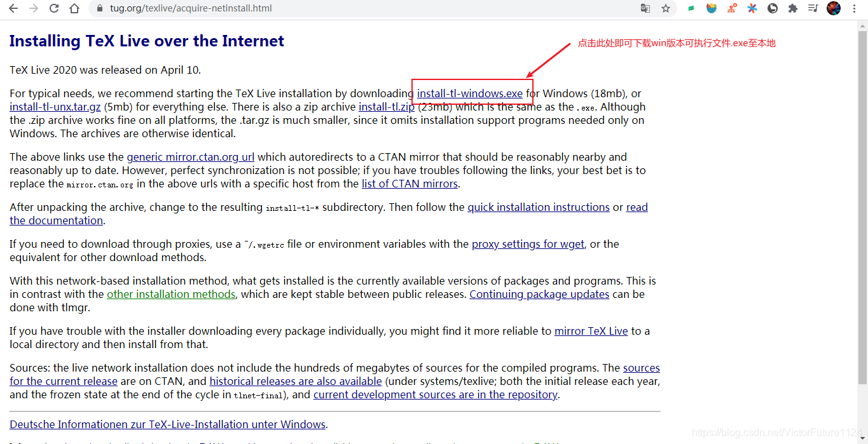Screen dimensions: 868x444
Task: Open the colorful asterisk extension icon
Action: pos(752,8)
